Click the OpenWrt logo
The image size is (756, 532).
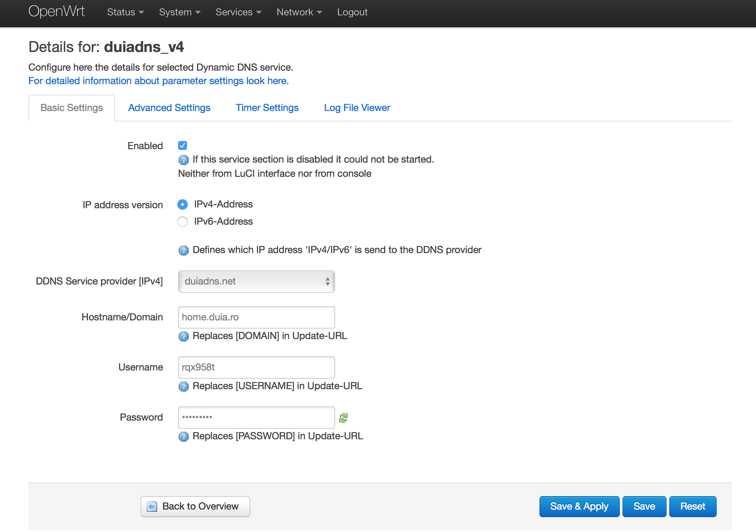(56, 12)
